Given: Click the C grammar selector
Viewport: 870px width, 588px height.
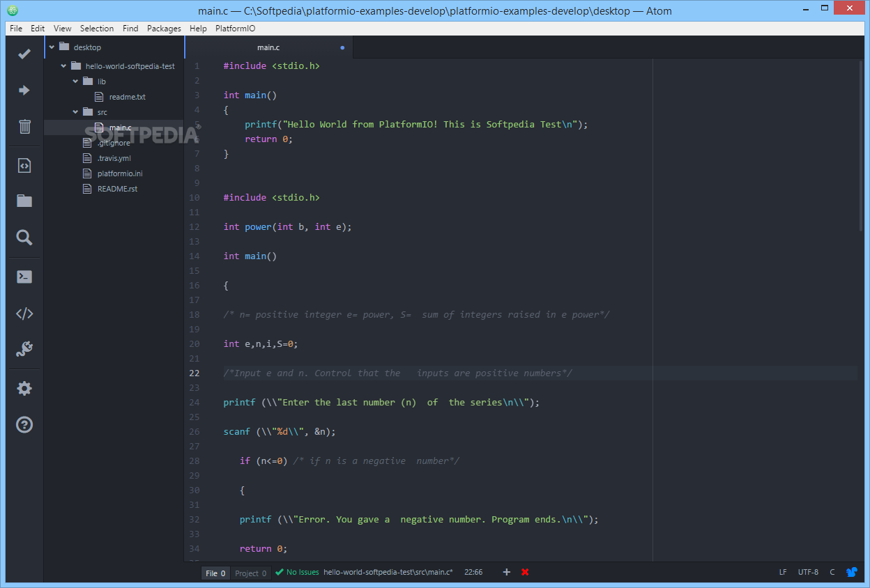Looking at the screenshot, I should coord(832,573).
